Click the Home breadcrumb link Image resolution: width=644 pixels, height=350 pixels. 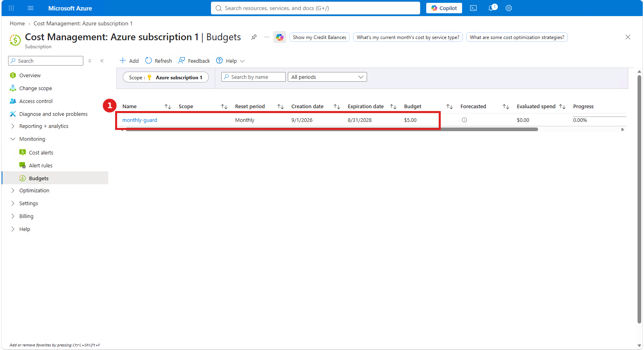pos(17,24)
